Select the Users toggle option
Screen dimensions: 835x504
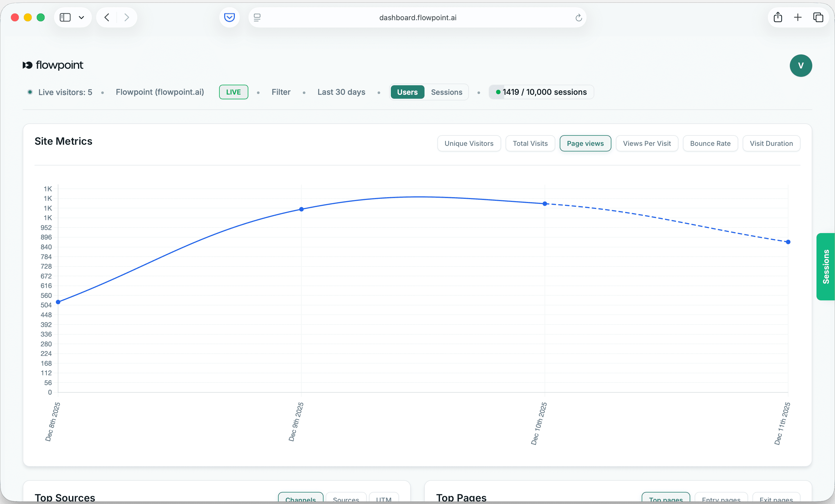point(407,92)
